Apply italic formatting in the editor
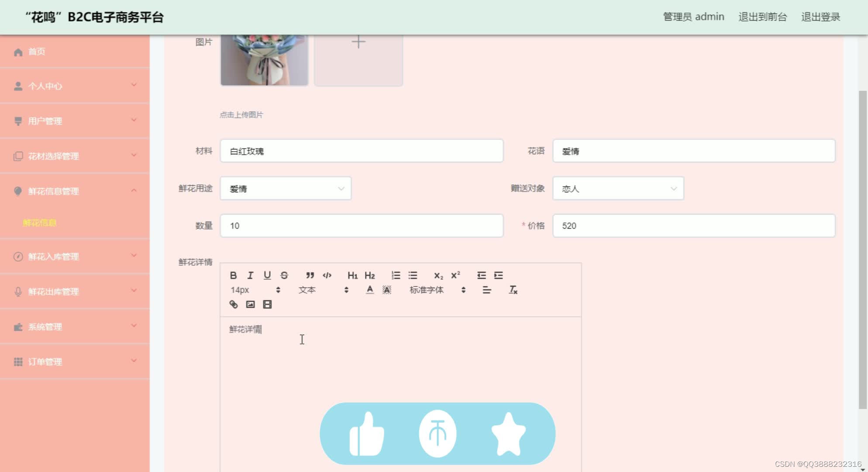 click(x=250, y=275)
